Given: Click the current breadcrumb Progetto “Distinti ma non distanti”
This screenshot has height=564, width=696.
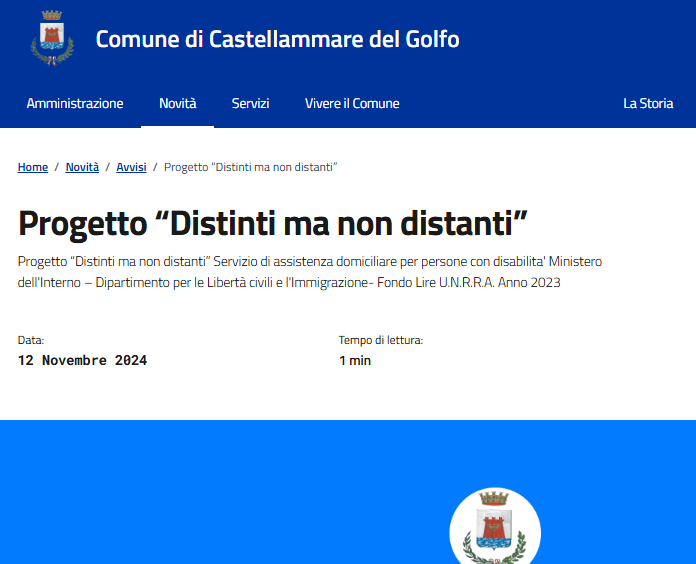Looking at the screenshot, I should pos(251,167).
